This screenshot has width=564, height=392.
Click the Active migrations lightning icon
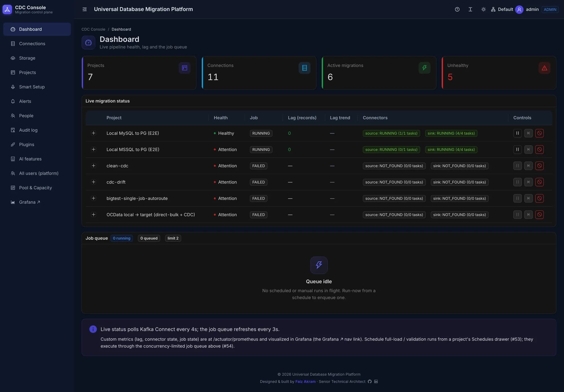(424, 68)
